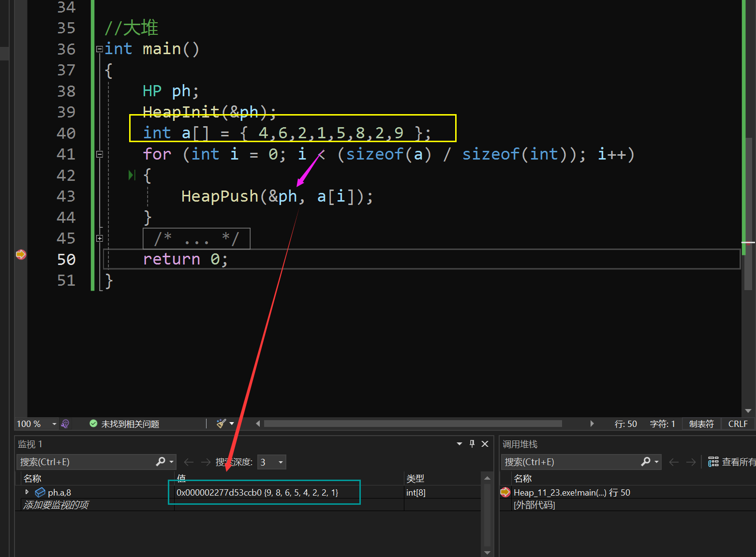Close the Watch 1 panel
This screenshot has height=557, width=756.
coord(485,444)
